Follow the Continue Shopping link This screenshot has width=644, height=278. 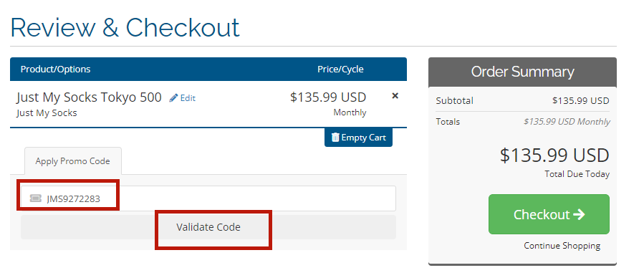click(562, 246)
